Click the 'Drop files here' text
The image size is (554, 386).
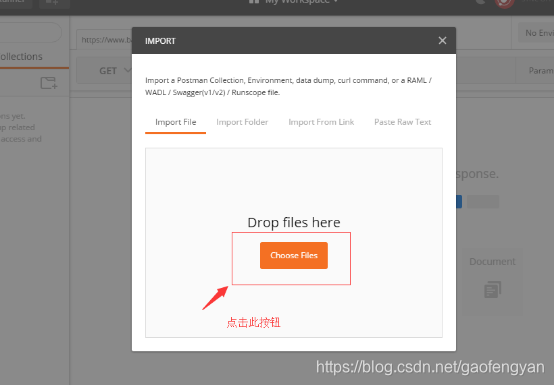(294, 222)
